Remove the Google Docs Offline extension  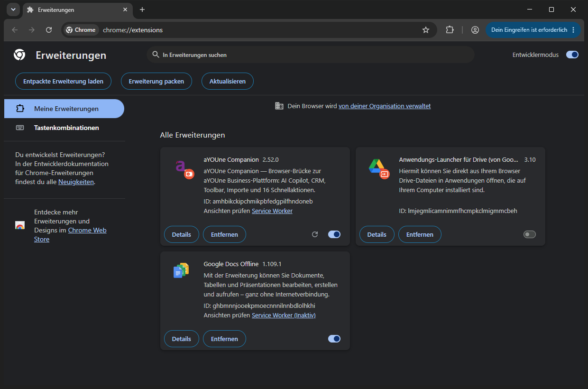[224, 339]
